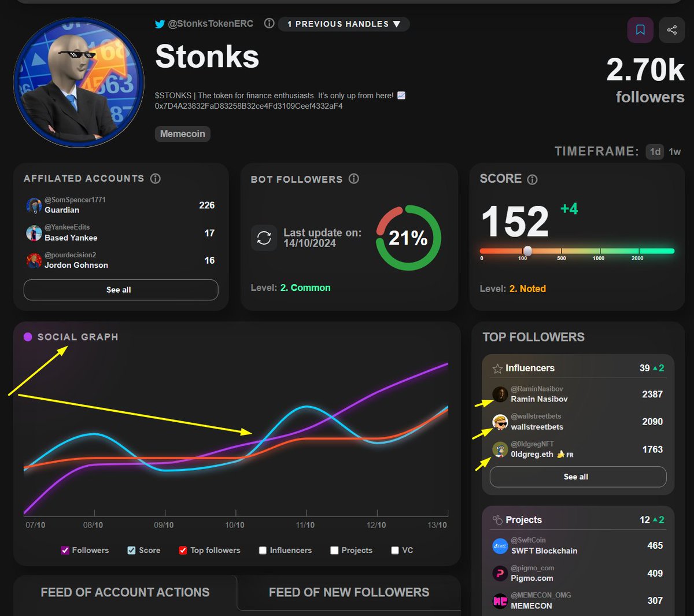Expand 1 Previous Handles dropdown
The width and height of the screenshot is (694, 616).
pos(344,24)
